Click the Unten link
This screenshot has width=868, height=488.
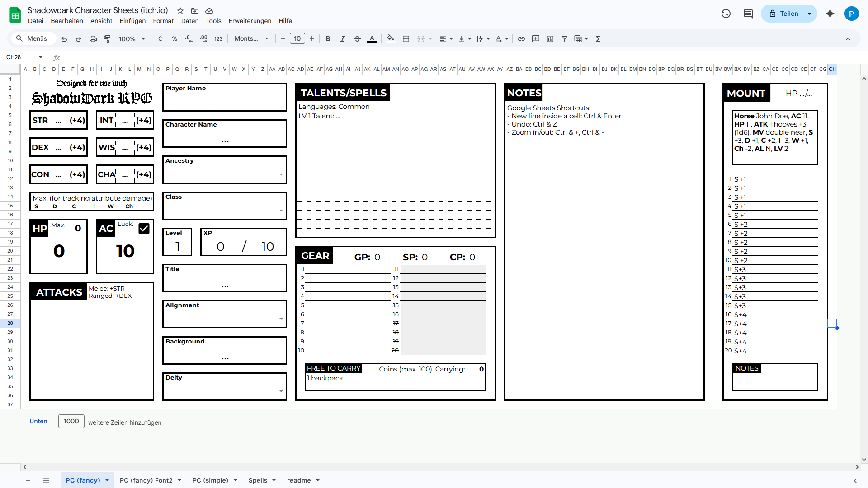[38, 421]
